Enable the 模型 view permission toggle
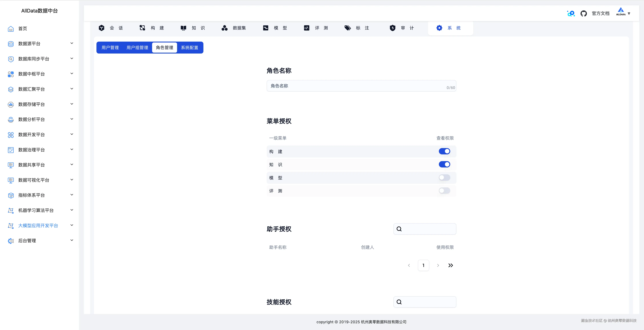Image resolution: width=644 pixels, height=330 pixels. point(444,177)
